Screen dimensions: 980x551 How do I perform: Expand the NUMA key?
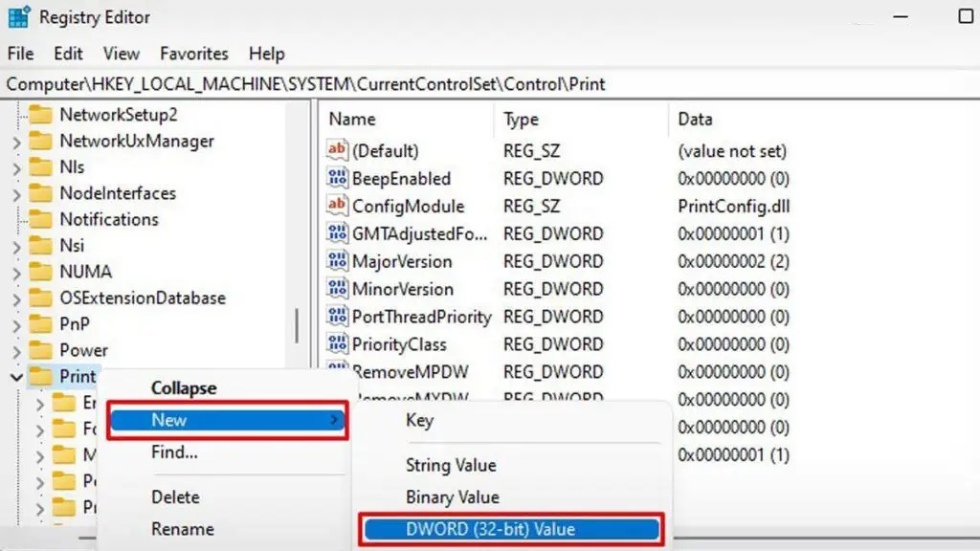click(x=17, y=274)
